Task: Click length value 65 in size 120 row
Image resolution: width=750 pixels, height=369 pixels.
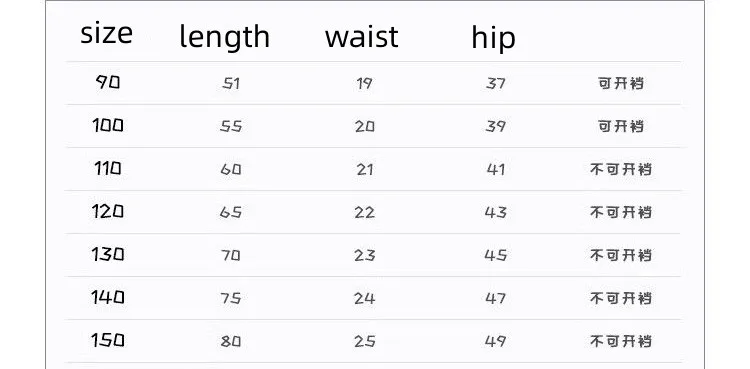Action: point(231,212)
